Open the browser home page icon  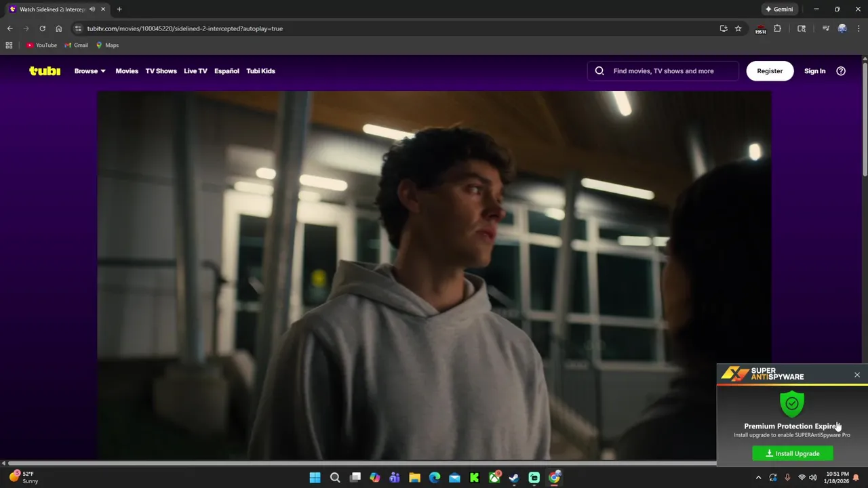tap(58, 28)
